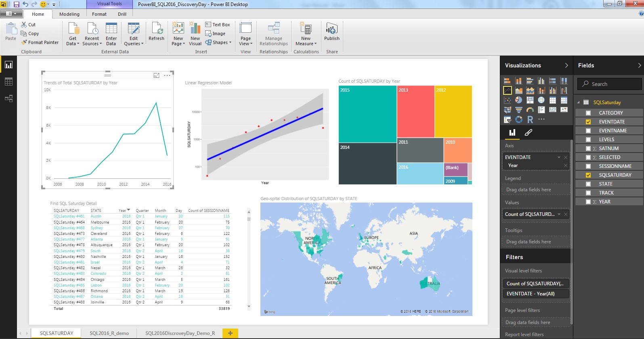Insert an Image onto the report
This screenshot has height=339, width=644.
coord(215,33)
